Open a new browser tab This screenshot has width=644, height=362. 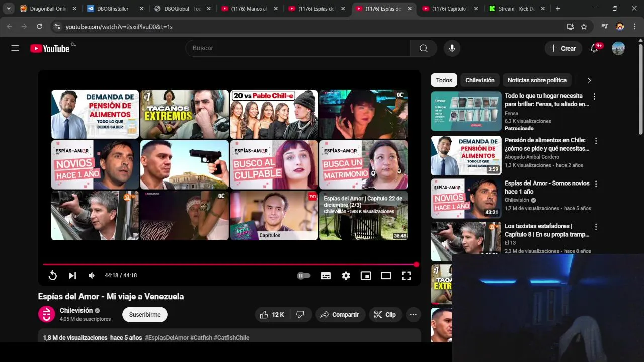coord(558,9)
